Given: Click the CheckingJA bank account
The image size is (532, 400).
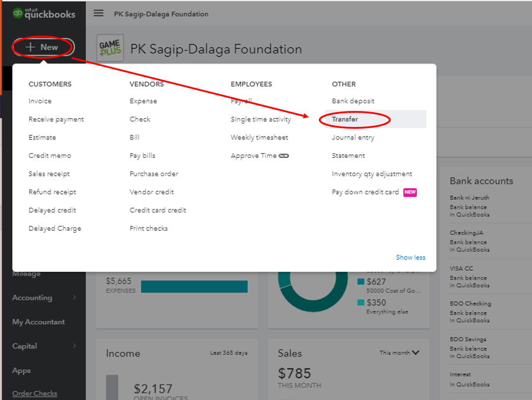Looking at the screenshot, I should click(x=466, y=233).
